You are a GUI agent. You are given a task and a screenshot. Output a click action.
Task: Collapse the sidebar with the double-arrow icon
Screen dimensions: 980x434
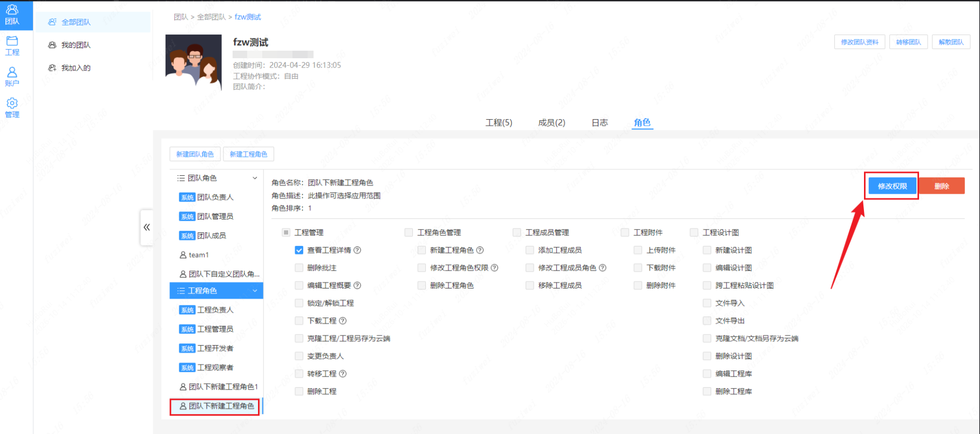click(147, 228)
